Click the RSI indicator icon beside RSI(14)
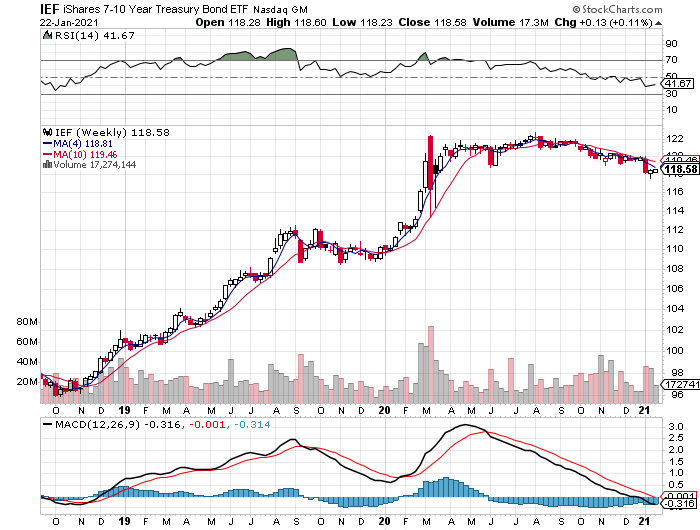Image resolution: width=700 pixels, height=530 pixels. [x=47, y=35]
